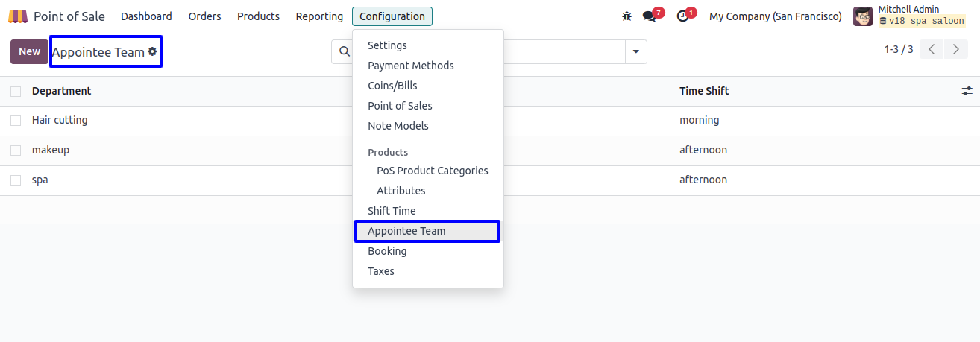Open the activities clock icon
980x342 pixels.
pyautogui.click(x=682, y=16)
